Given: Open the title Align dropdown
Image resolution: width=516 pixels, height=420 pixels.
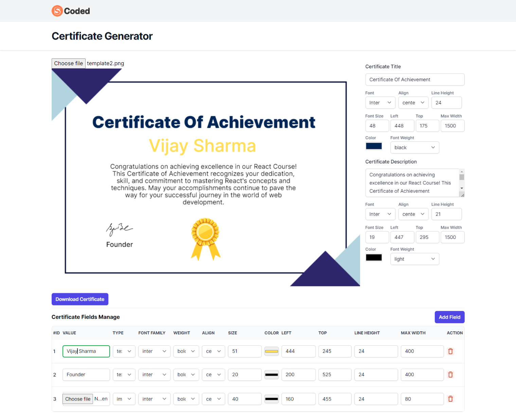Looking at the screenshot, I should tap(413, 103).
